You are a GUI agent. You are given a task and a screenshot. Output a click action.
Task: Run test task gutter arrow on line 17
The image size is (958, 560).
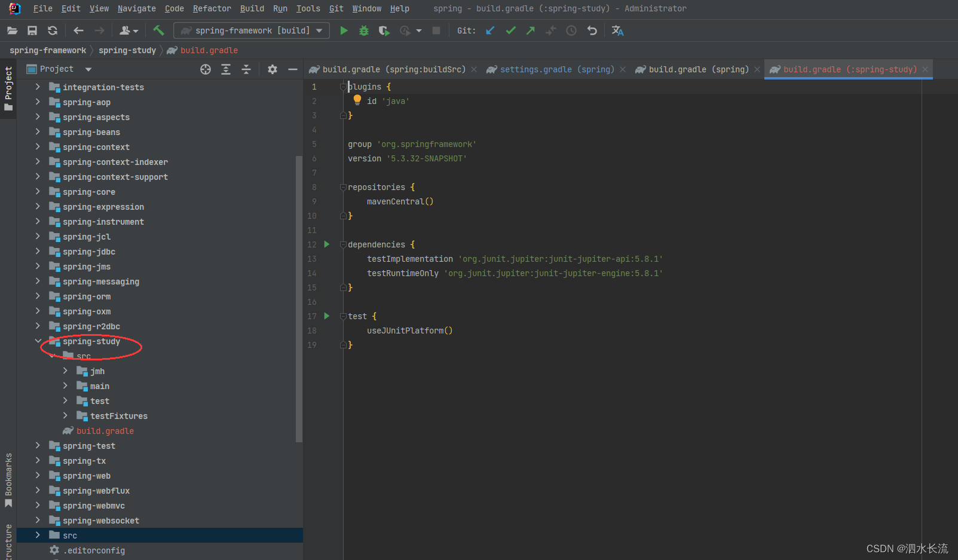point(327,316)
